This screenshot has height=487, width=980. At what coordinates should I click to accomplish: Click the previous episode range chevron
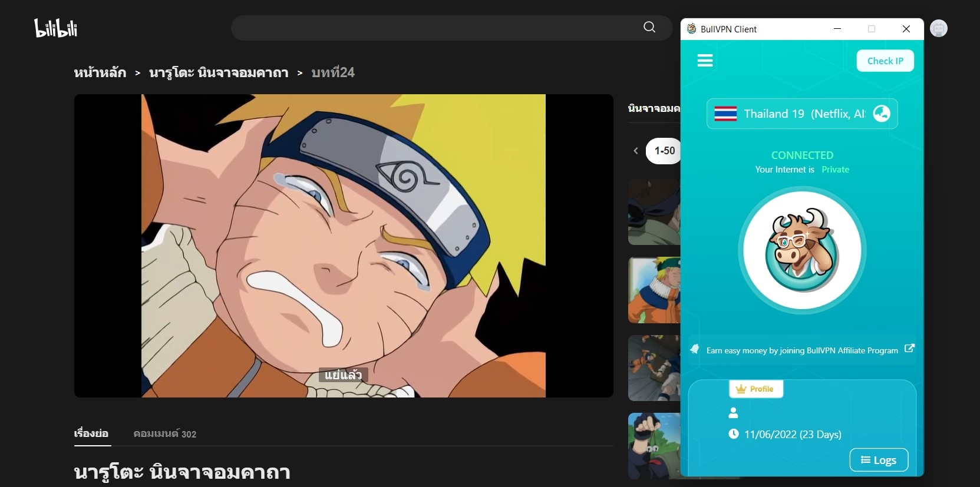point(635,151)
